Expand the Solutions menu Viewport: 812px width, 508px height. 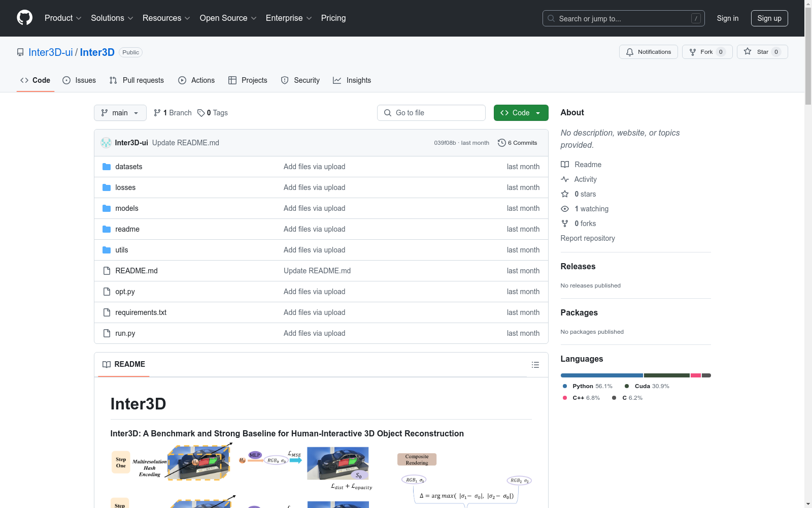tap(112, 18)
